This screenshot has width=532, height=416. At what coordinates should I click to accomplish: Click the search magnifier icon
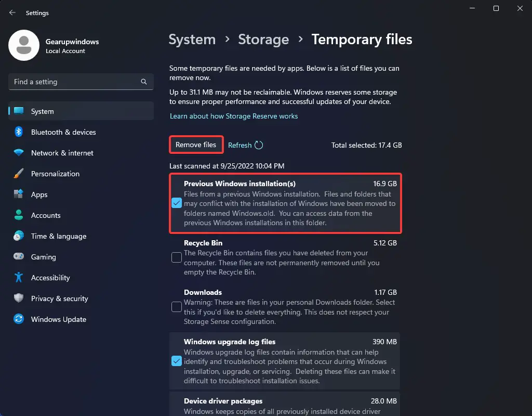pos(144,82)
